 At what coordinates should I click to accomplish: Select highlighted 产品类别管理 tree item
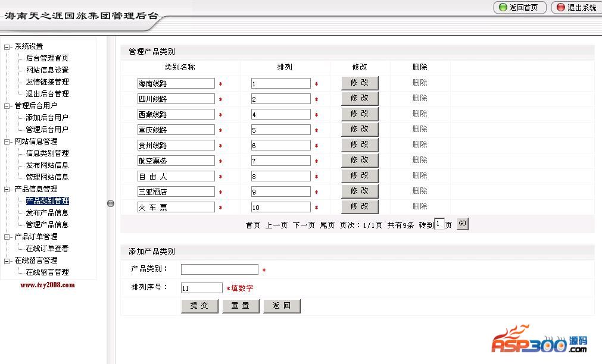click(47, 201)
